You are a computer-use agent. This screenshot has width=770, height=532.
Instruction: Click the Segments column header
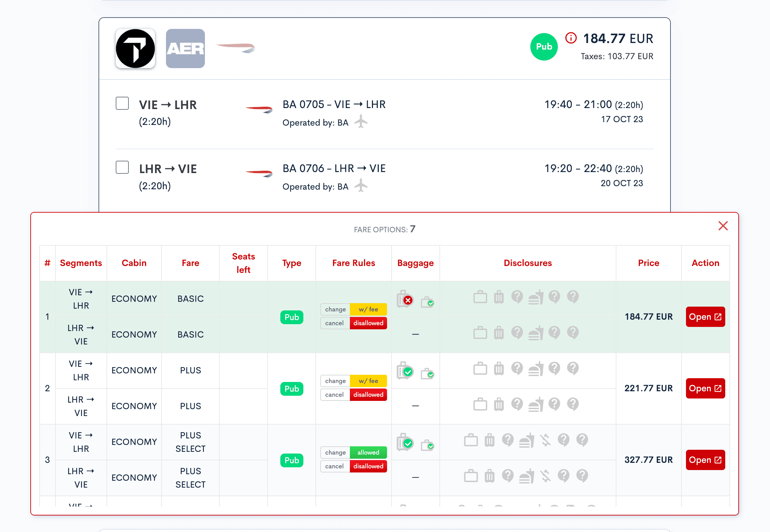click(x=81, y=263)
